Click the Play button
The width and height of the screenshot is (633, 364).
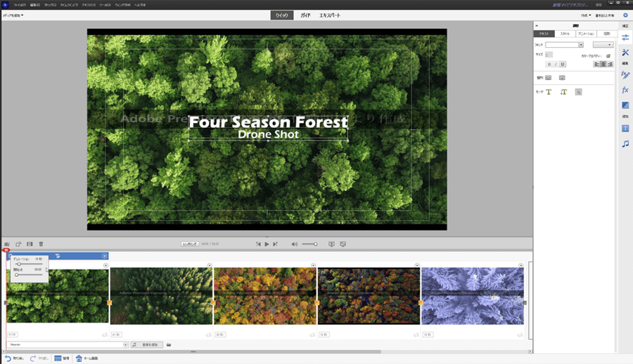[x=267, y=244]
